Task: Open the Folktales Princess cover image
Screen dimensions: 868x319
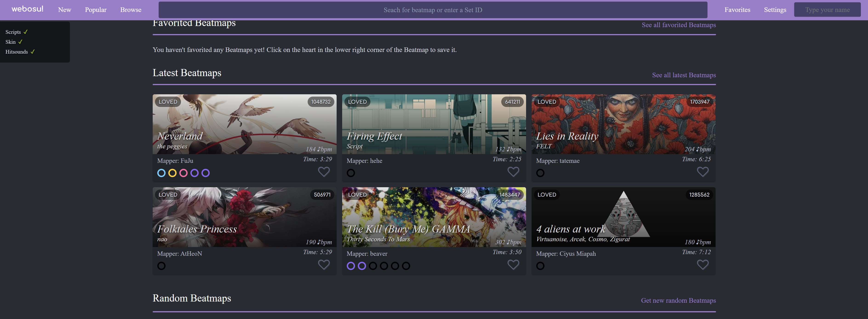Action: 245,217
